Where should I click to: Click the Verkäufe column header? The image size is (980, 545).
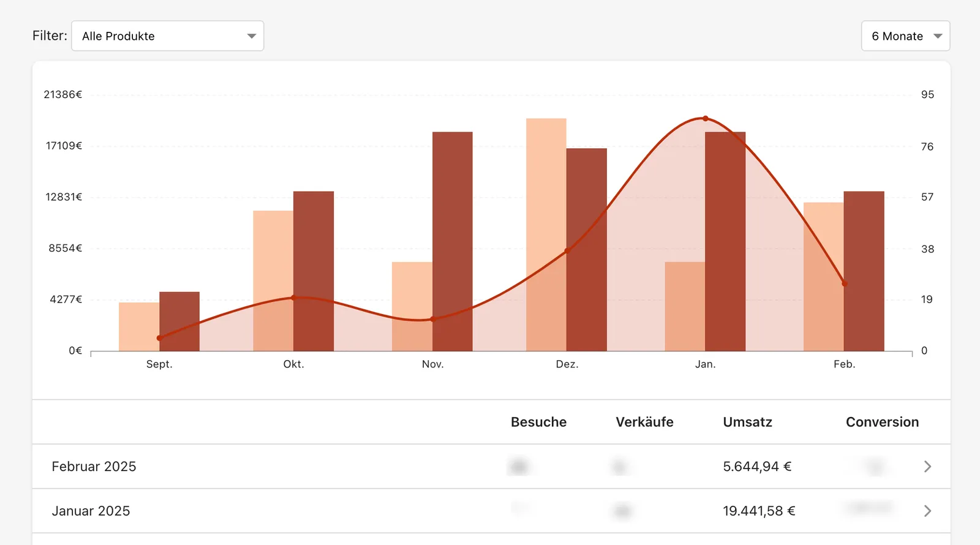[x=644, y=422]
